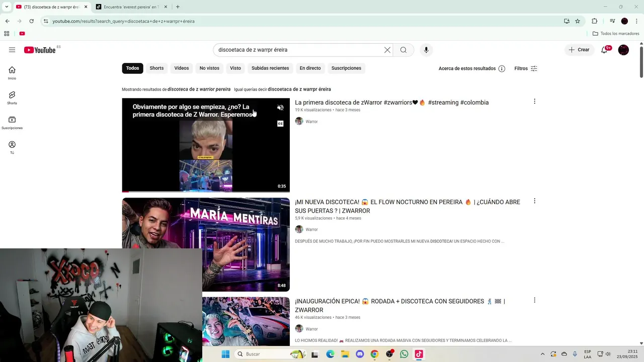Open Warror channel under MI NUEVA DISCOTECA
Screen dimensions: 644x362
tap(311, 230)
